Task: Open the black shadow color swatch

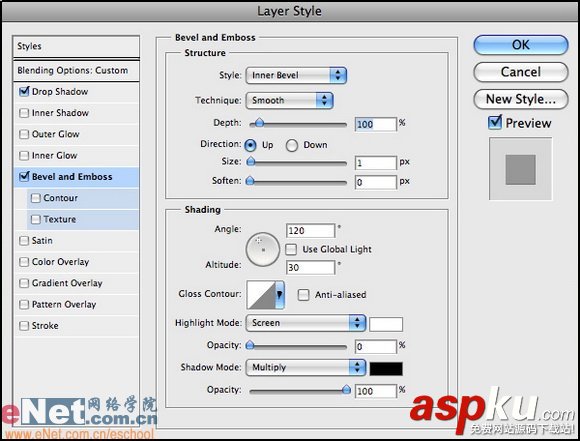Action: [386, 368]
